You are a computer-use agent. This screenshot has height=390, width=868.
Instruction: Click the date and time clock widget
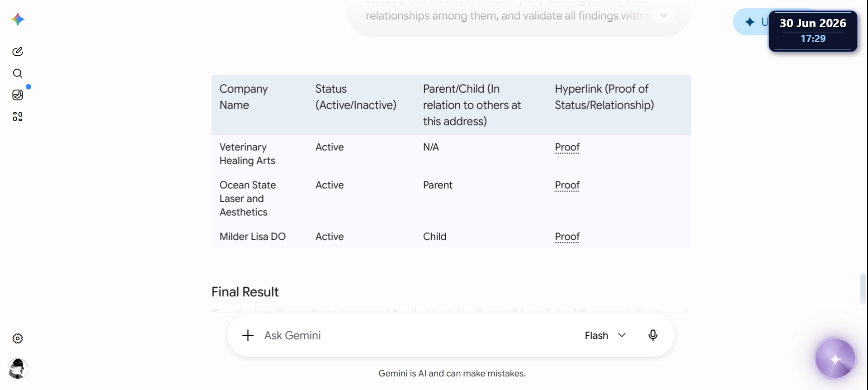click(813, 31)
